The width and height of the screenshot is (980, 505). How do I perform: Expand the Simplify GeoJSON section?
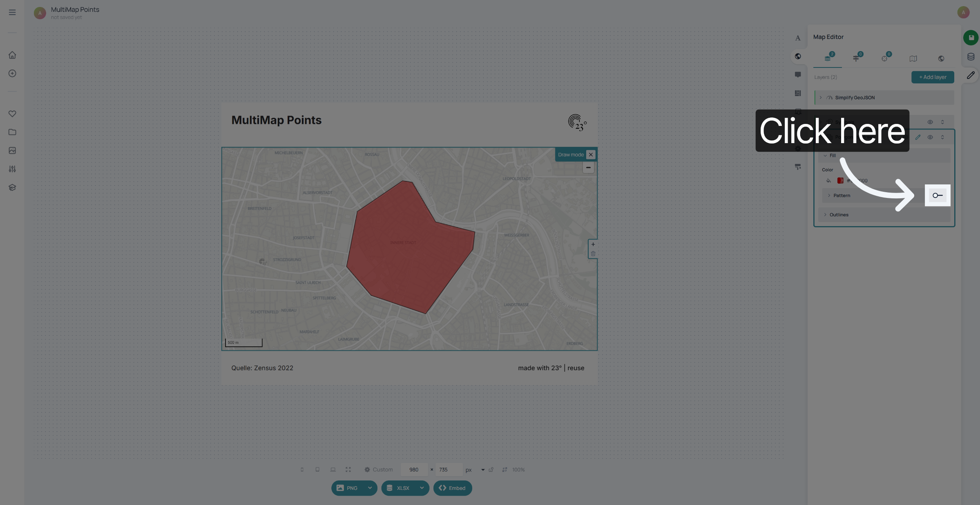click(x=820, y=98)
